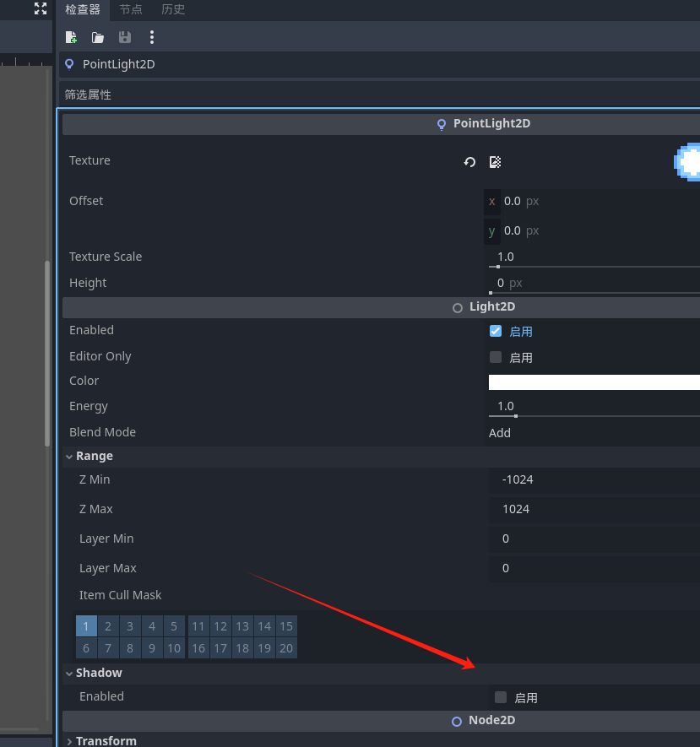Click the PointLight2D node name field

pyautogui.click(x=380, y=64)
